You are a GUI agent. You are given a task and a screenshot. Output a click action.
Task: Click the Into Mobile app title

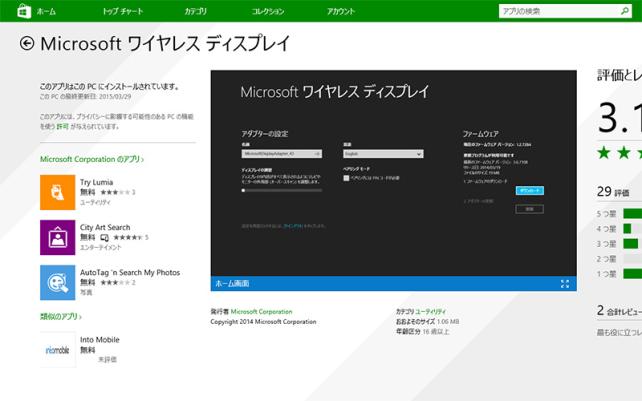tap(99, 340)
